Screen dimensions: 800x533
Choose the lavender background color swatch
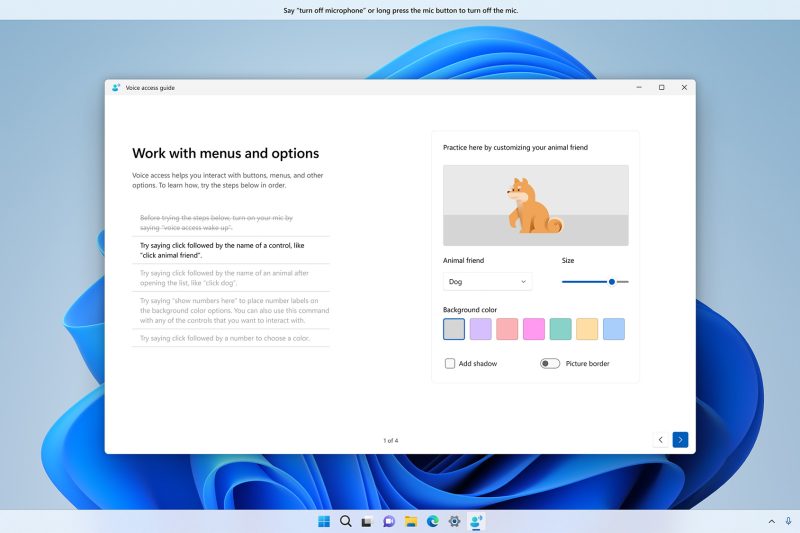pos(481,329)
